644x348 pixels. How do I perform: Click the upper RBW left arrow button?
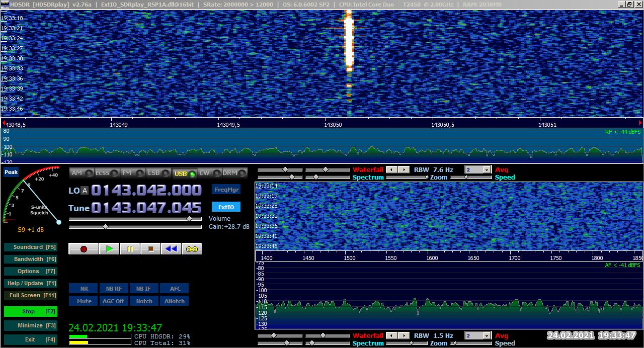coord(392,170)
